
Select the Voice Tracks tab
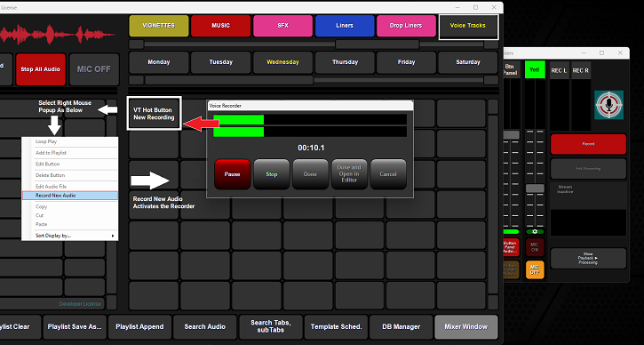tap(468, 28)
